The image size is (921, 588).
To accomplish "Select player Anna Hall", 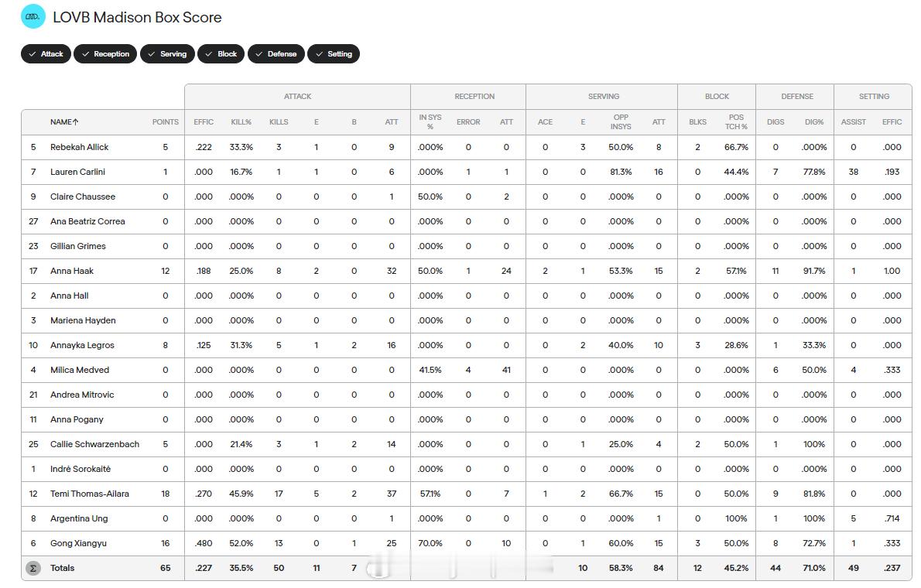I will (70, 296).
